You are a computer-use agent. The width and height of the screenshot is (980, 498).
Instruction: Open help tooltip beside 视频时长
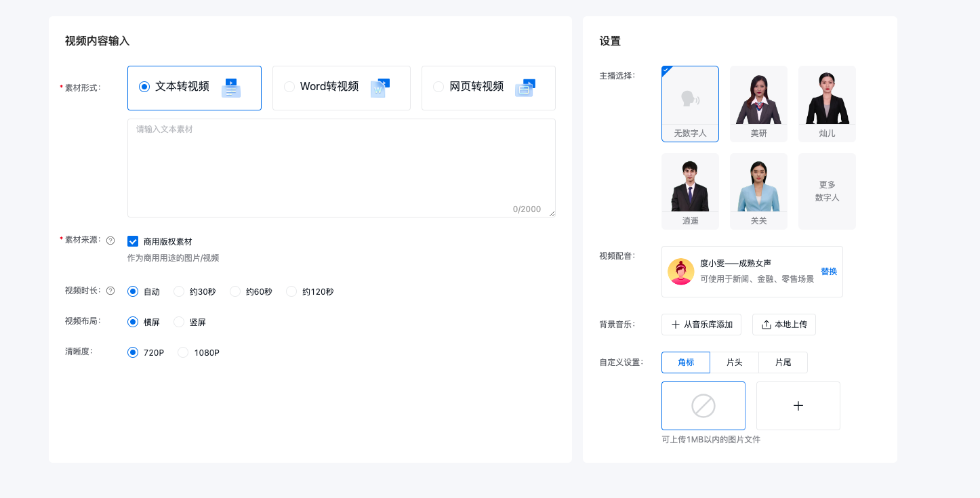tap(110, 291)
